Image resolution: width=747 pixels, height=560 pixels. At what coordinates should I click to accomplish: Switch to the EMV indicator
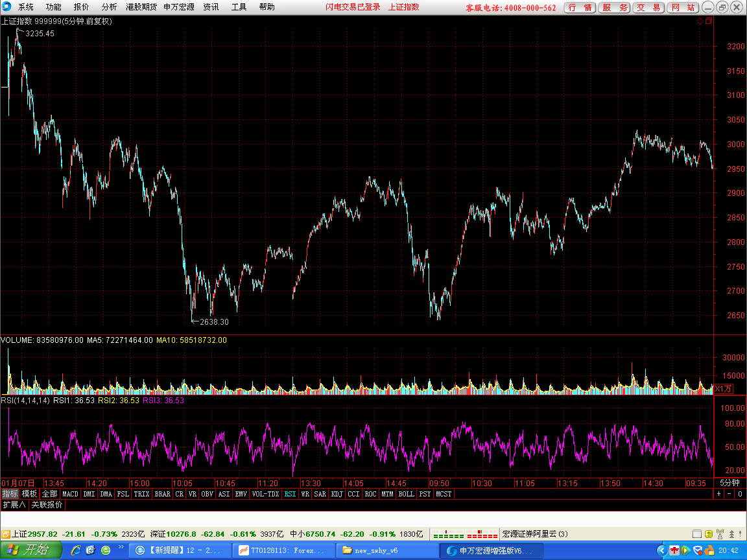[x=241, y=494]
